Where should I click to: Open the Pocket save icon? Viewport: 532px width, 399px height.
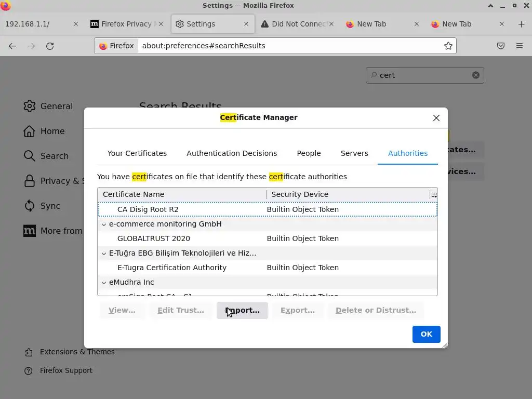click(501, 46)
